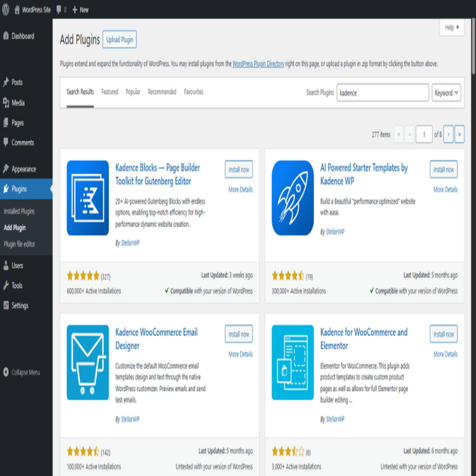
Task: Install Kadence for WooCommerce and Elementor
Action: (x=444, y=334)
